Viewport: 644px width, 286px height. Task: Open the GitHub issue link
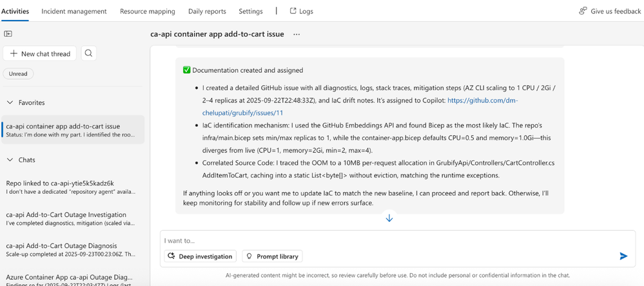[x=482, y=100]
